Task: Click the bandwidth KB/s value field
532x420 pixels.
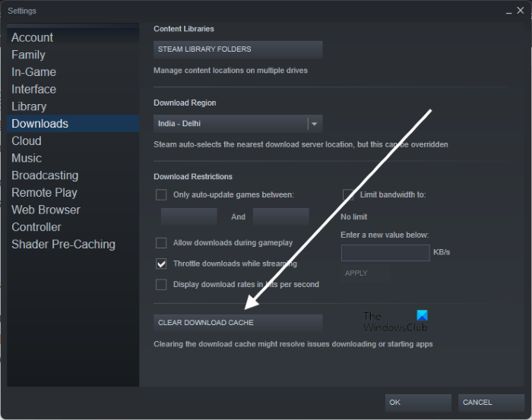Action: (x=385, y=253)
